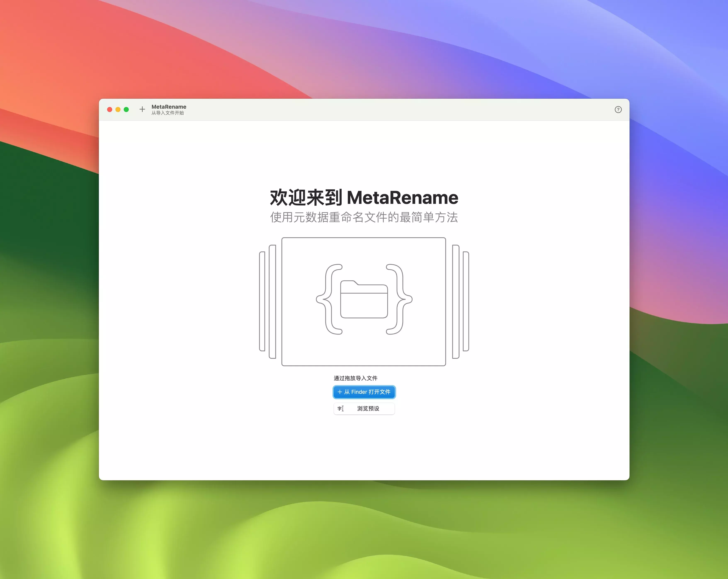Click the folder drop zone illustration
728x579 pixels.
click(364, 302)
